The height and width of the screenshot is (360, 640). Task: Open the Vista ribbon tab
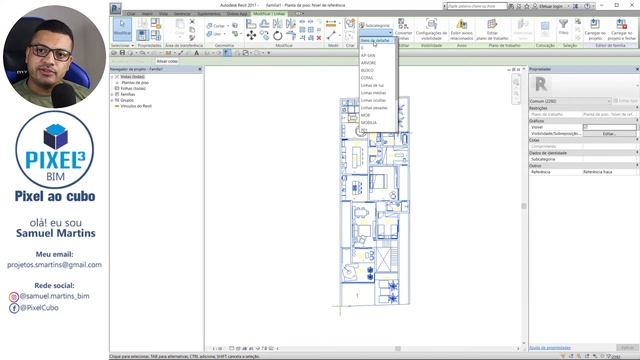point(163,14)
